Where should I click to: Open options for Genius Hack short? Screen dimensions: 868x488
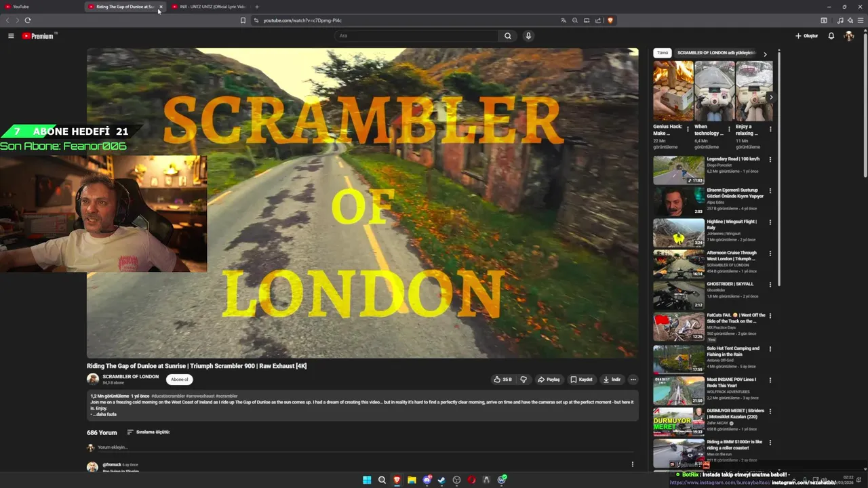point(688,129)
